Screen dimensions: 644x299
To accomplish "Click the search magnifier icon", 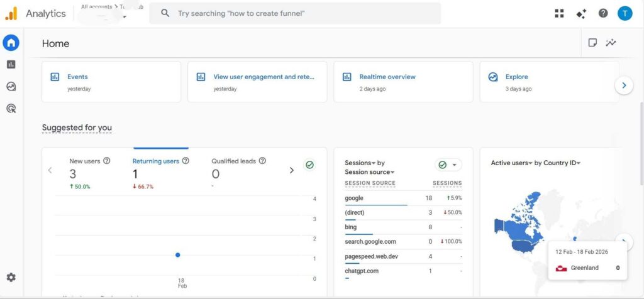I will click(165, 13).
